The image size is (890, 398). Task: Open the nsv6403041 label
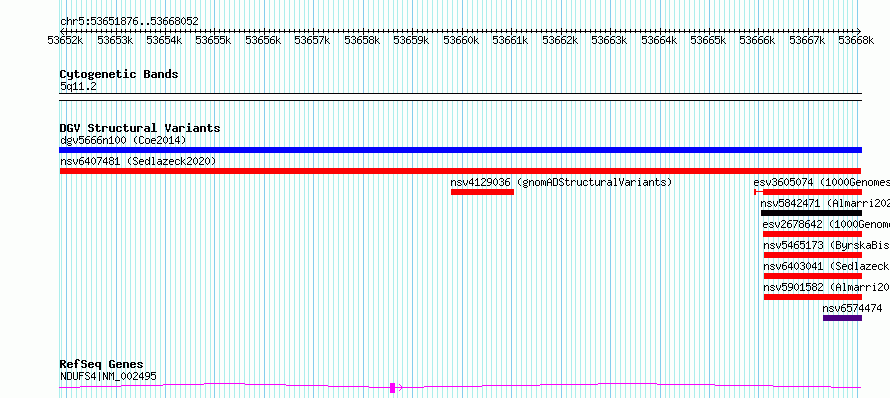click(x=826, y=266)
